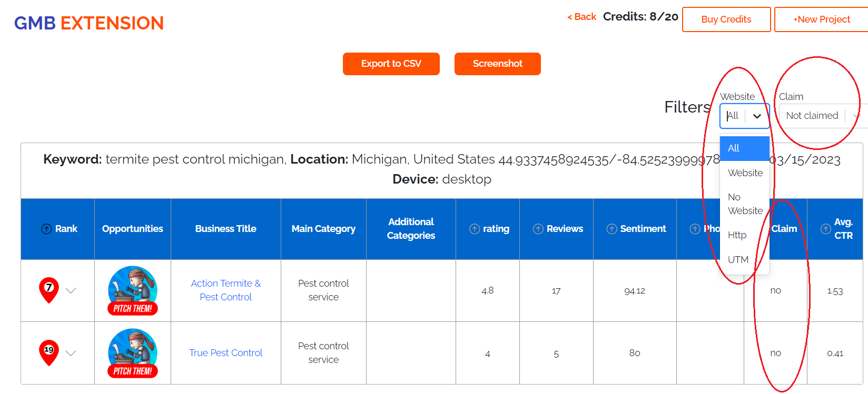Open True Pest Control link
This screenshot has height=394, width=868.
(226, 353)
